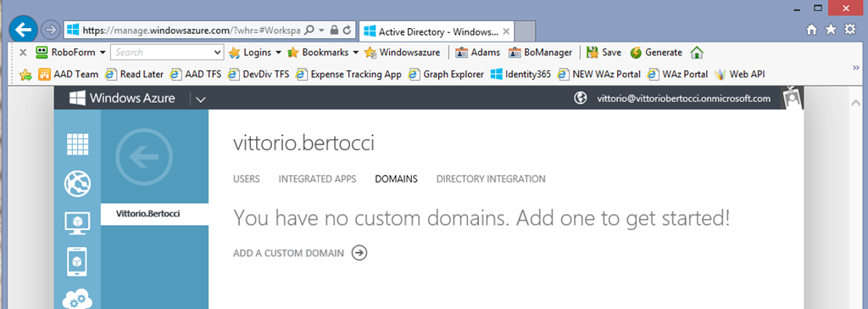Click the add-to-favorites bar star arrow icon
The image size is (868, 309).
[26, 75]
